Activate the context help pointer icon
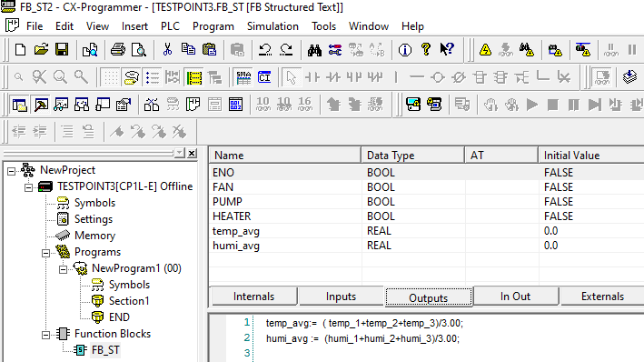The image size is (644, 362). [447, 50]
